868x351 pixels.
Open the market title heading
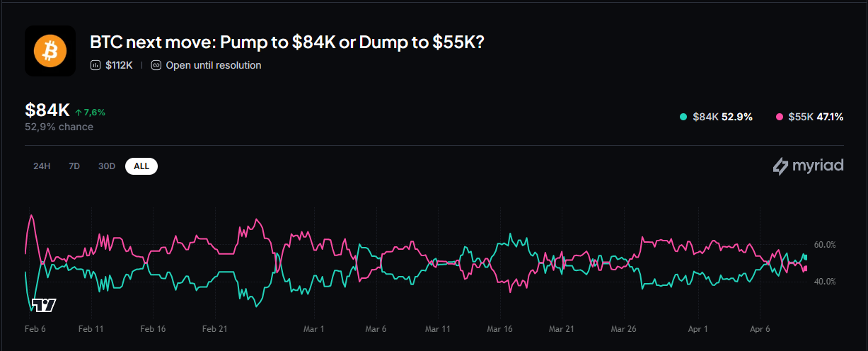(x=287, y=42)
